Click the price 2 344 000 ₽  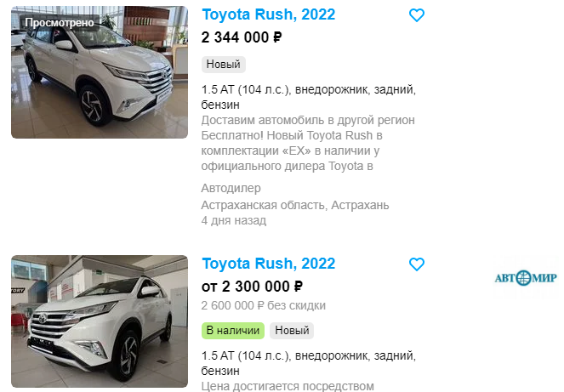(x=242, y=37)
